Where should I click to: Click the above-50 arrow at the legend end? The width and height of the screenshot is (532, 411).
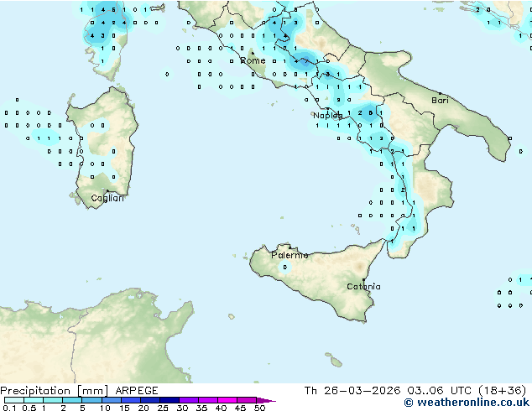(x=266, y=400)
